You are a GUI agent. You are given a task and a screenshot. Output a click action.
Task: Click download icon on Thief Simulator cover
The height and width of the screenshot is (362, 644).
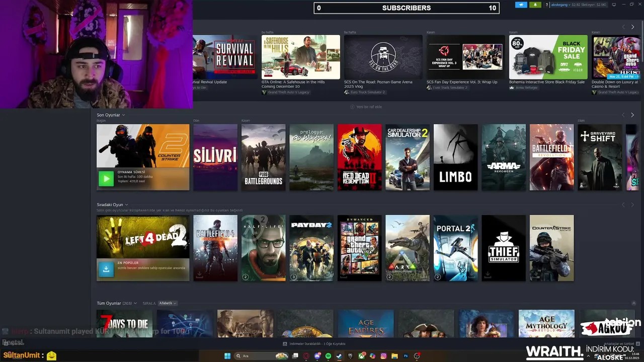point(488,275)
